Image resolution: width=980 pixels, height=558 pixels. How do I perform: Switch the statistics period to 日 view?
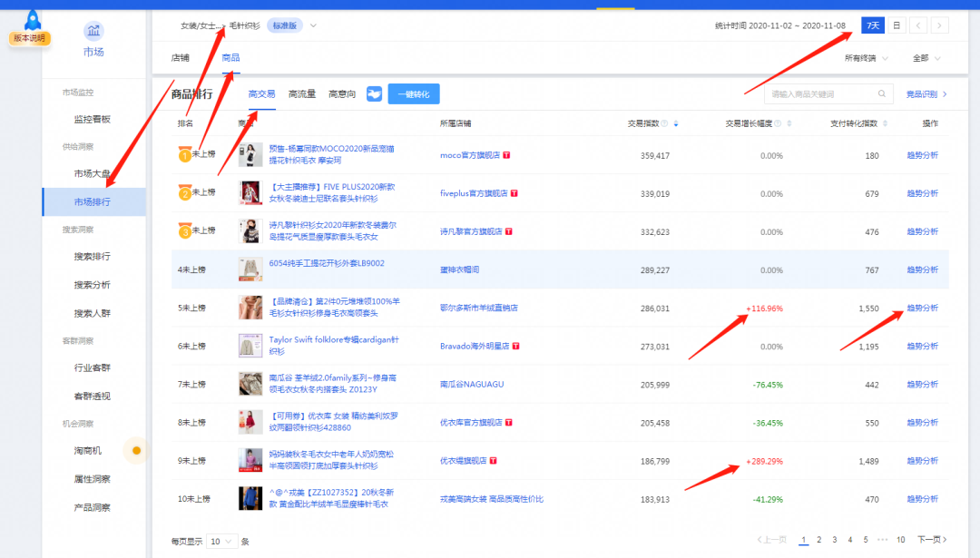[x=897, y=25]
